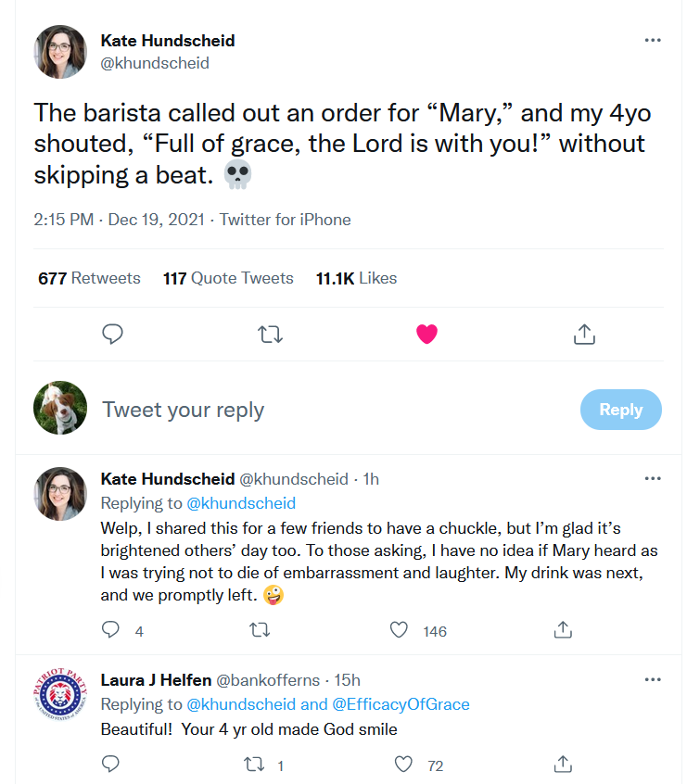Image resolution: width=687 pixels, height=784 pixels.
Task: View the 117 Quote Tweets
Action: point(228,278)
